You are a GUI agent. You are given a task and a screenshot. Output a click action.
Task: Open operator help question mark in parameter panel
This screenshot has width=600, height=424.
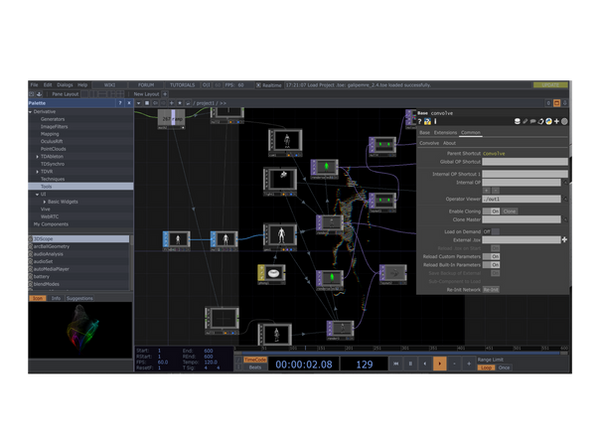click(x=420, y=121)
